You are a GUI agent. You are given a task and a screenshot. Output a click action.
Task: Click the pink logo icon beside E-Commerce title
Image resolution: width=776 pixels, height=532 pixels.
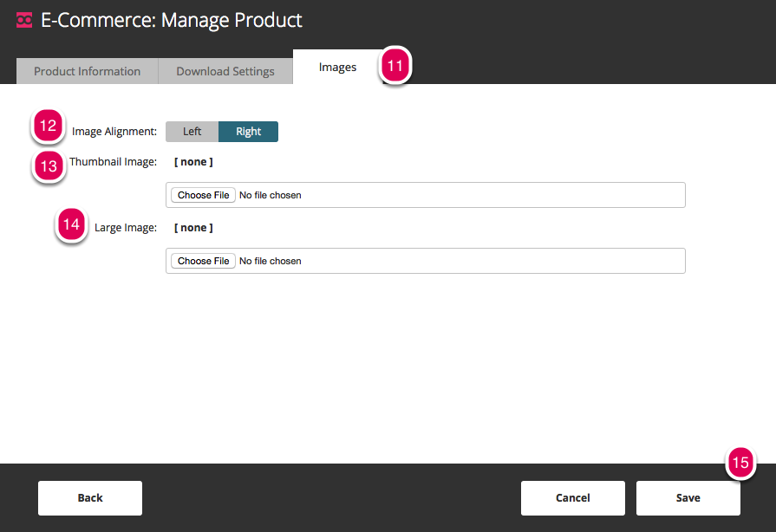pyautogui.click(x=25, y=20)
